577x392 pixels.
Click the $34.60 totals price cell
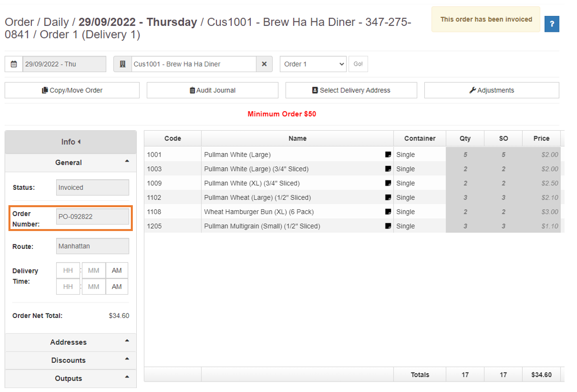pos(541,375)
